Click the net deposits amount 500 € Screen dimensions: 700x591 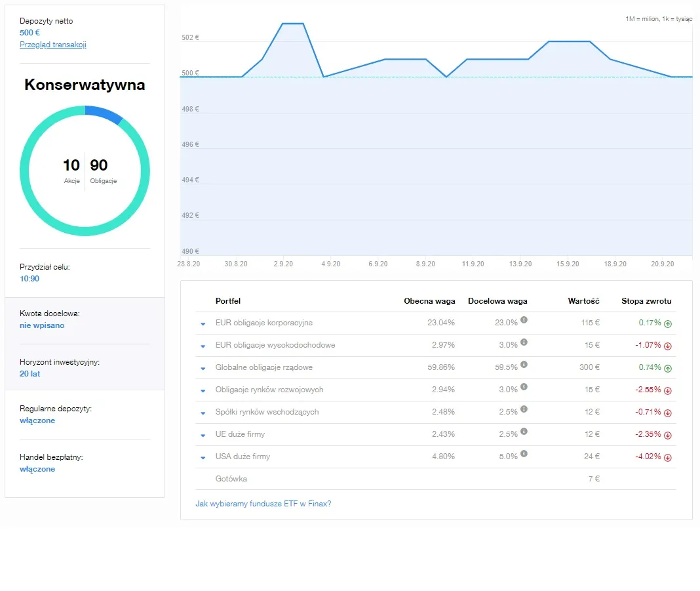(29, 33)
